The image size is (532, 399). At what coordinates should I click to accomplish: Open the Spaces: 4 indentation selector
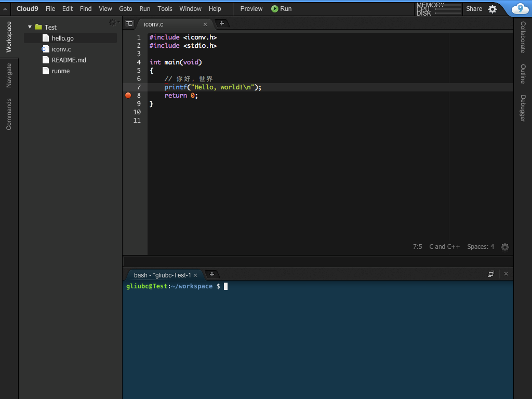480,247
